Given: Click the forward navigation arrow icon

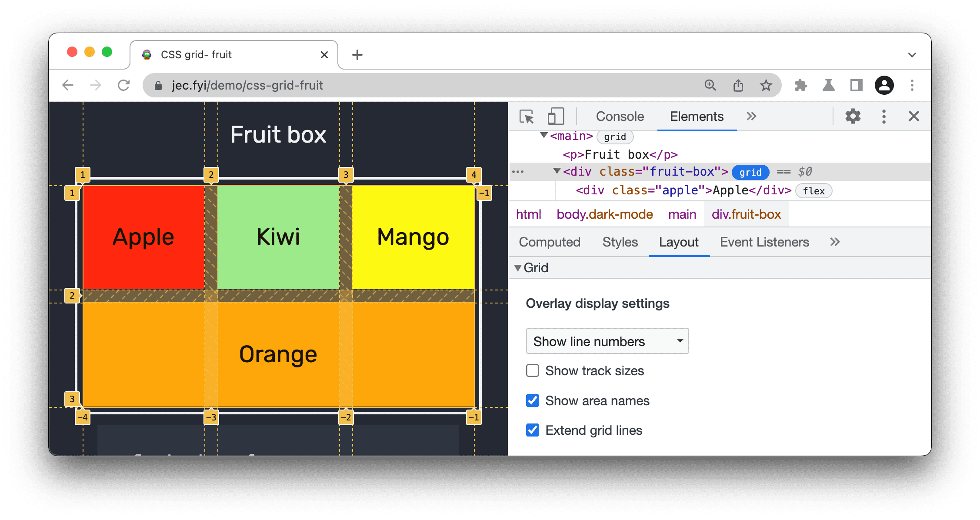Looking at the screenshot, I should 95,86.
